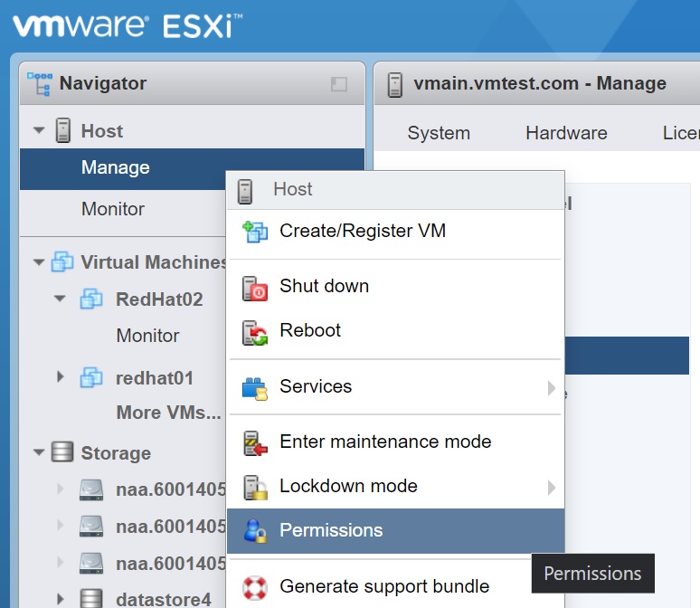Open the Lockdown mode submenu arrow
This screenshot has width=700, height=608.
coord(551,487)
